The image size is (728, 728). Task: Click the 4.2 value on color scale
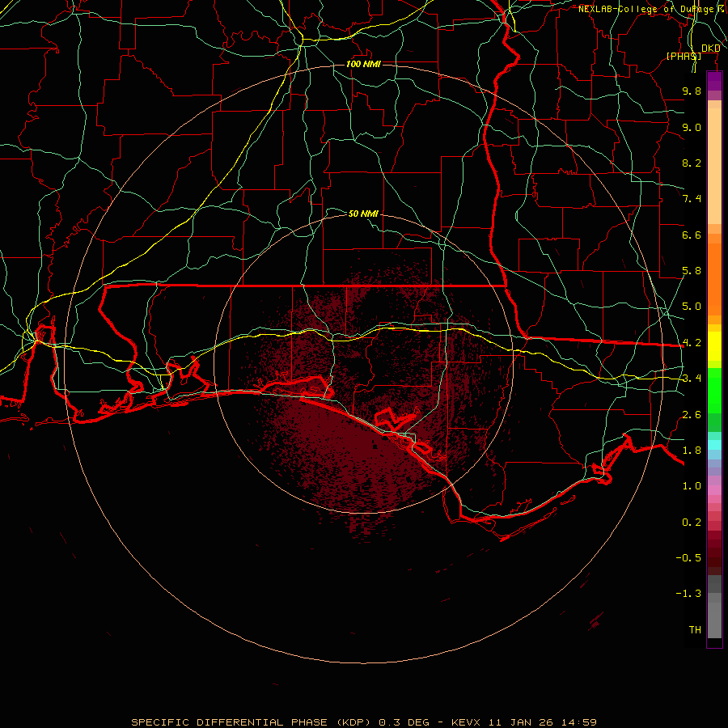click(692, 343)
